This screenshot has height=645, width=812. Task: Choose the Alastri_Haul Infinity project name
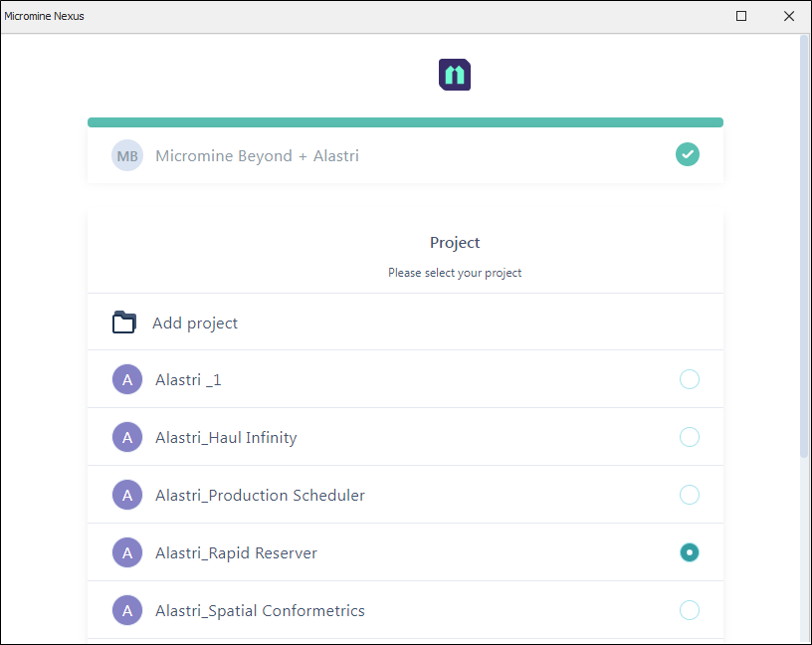pos(226,438)
